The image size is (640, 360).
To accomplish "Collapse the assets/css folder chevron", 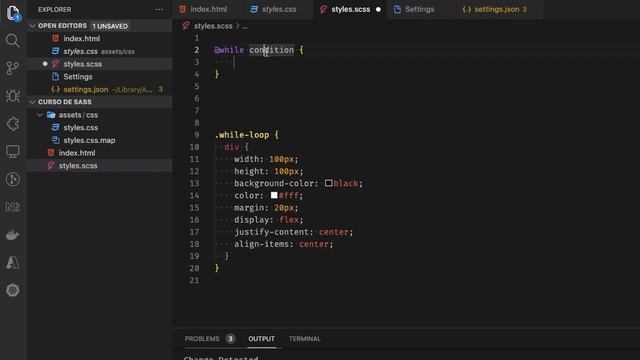I will pyautogui.click(x=40, y=115).
